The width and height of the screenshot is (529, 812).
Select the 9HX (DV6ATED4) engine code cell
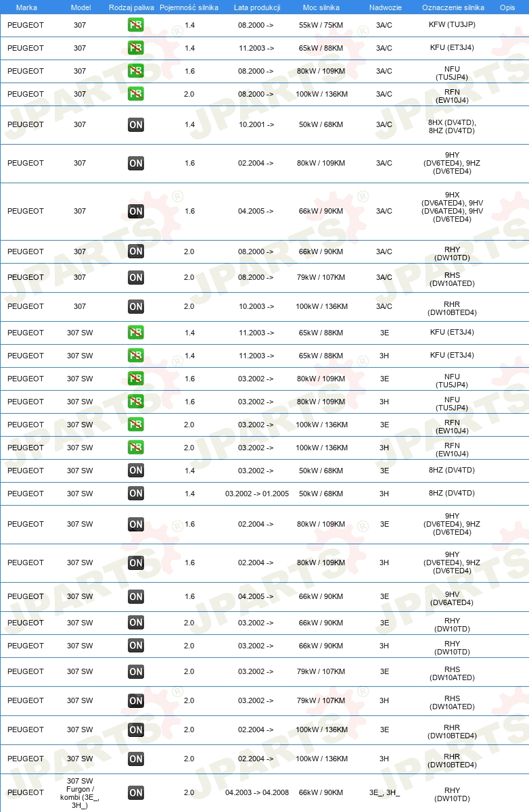[x=452, y=207]
